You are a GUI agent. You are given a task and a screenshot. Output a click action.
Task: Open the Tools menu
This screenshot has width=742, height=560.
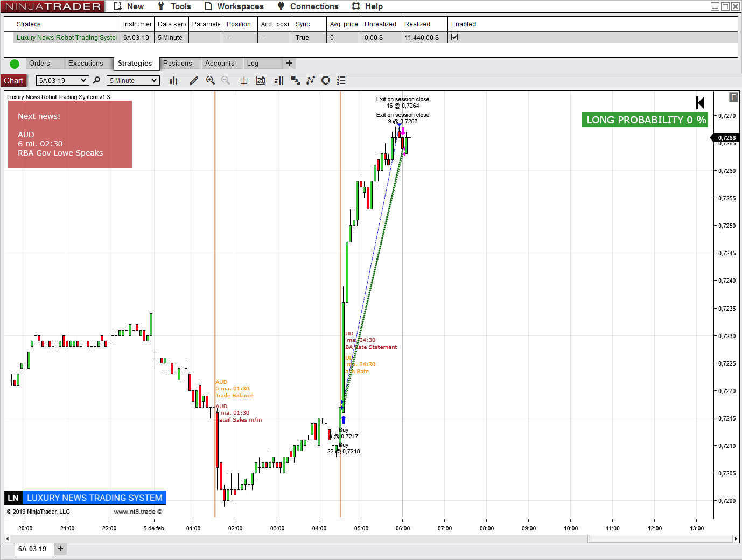pyautogui.click(x=174, y=6)
